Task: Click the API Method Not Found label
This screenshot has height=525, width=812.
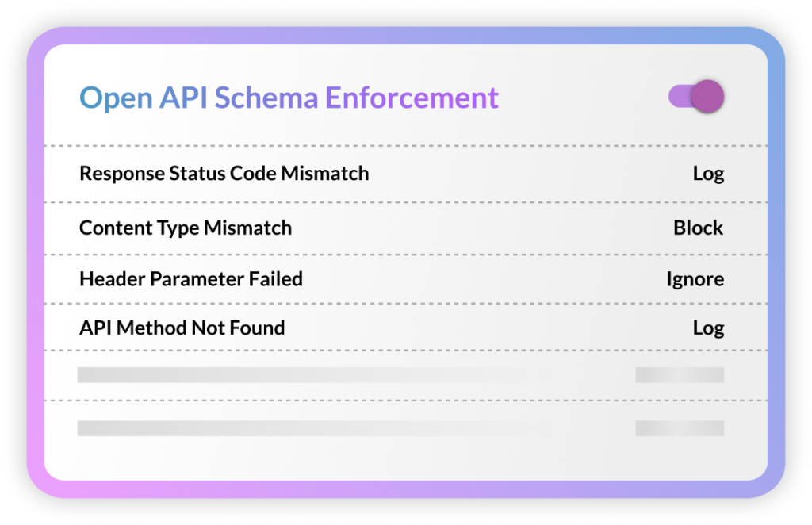Action: coord(181,328)
